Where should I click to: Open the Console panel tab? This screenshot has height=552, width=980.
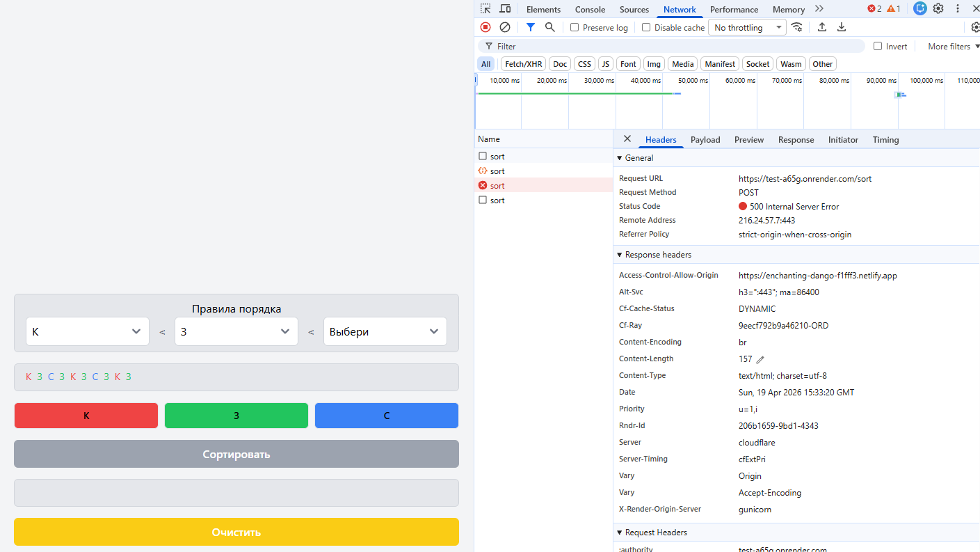590,10
